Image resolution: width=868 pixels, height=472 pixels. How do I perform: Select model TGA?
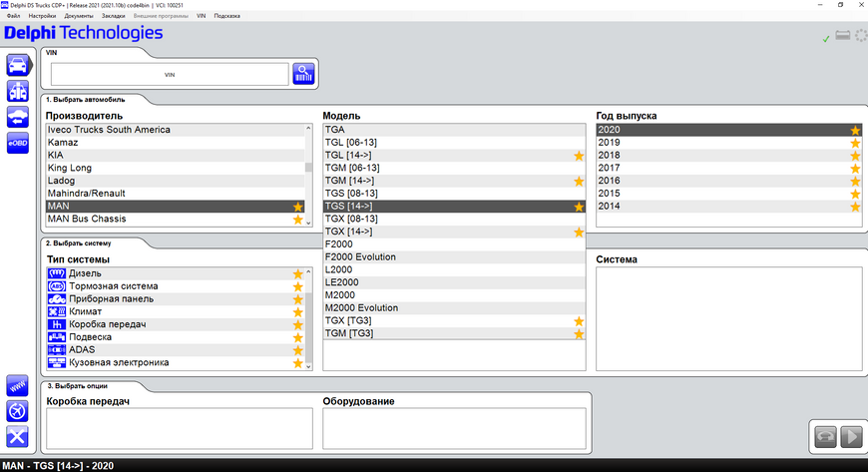pos(454,130)
